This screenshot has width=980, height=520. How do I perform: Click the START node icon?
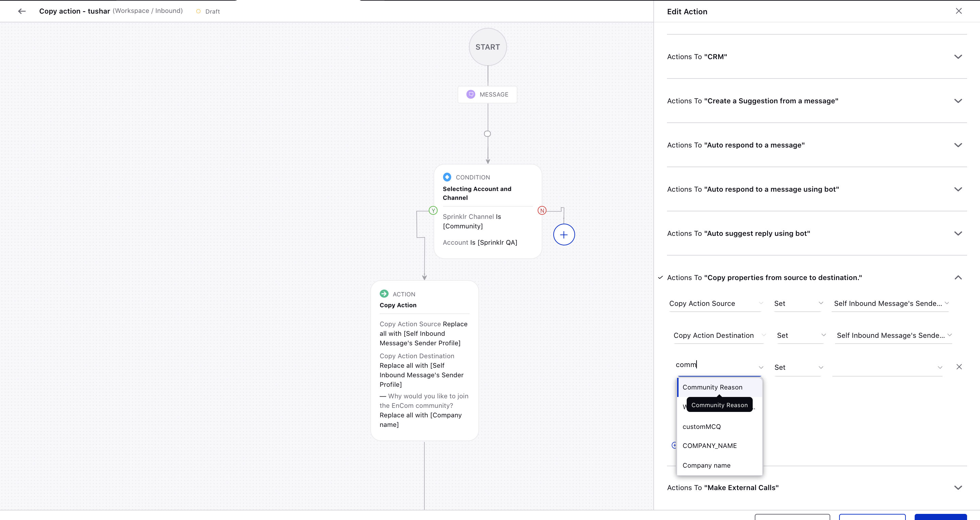pos(487,47)
